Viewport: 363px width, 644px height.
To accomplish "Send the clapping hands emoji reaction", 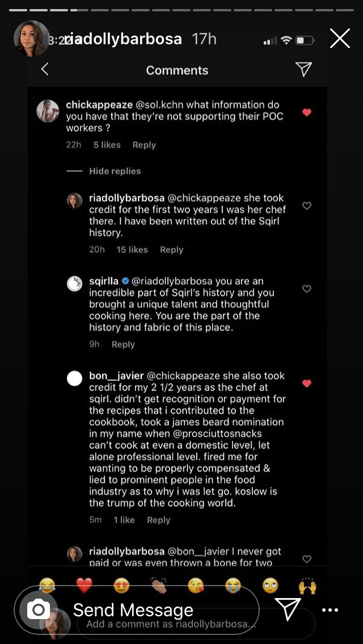I will [158, 586].
